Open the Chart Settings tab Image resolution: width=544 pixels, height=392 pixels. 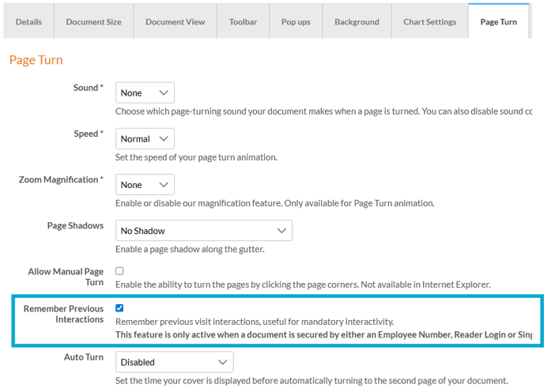pos(429,21)
